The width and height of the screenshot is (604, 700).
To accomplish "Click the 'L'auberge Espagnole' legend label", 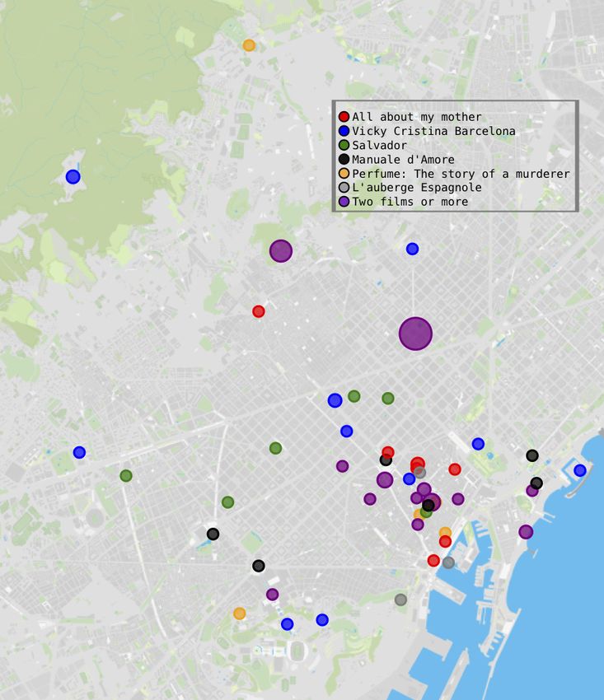I will click(x=417, y=188).
